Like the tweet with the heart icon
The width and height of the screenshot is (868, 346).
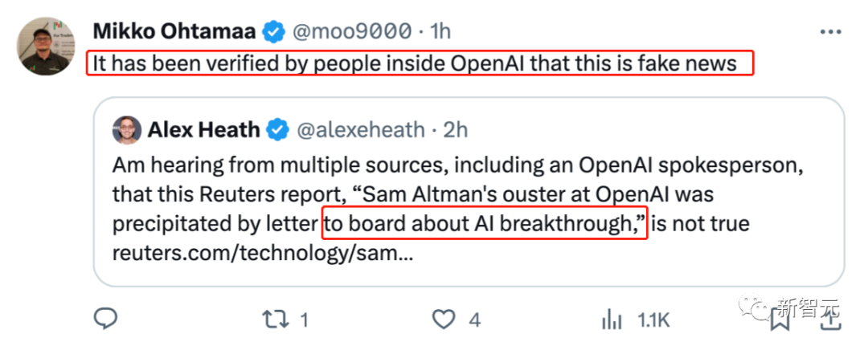[444, 320]
